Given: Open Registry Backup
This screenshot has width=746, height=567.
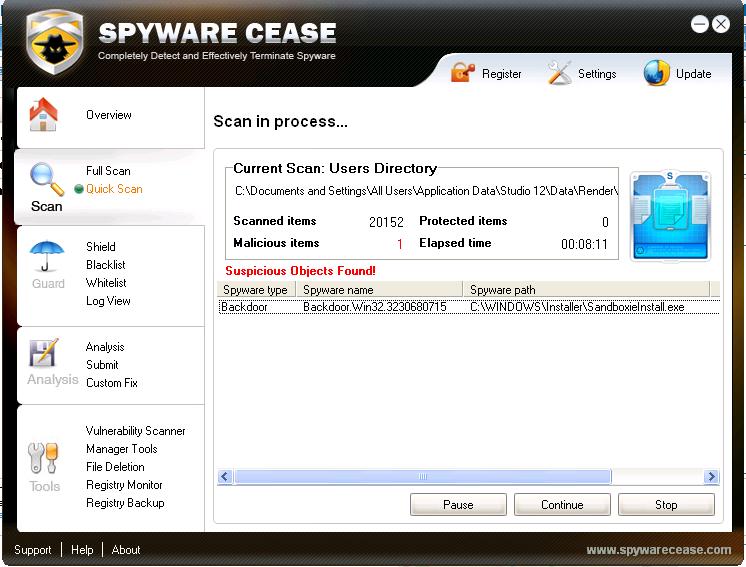Looking at the screenshot, I should click(125, 503).
